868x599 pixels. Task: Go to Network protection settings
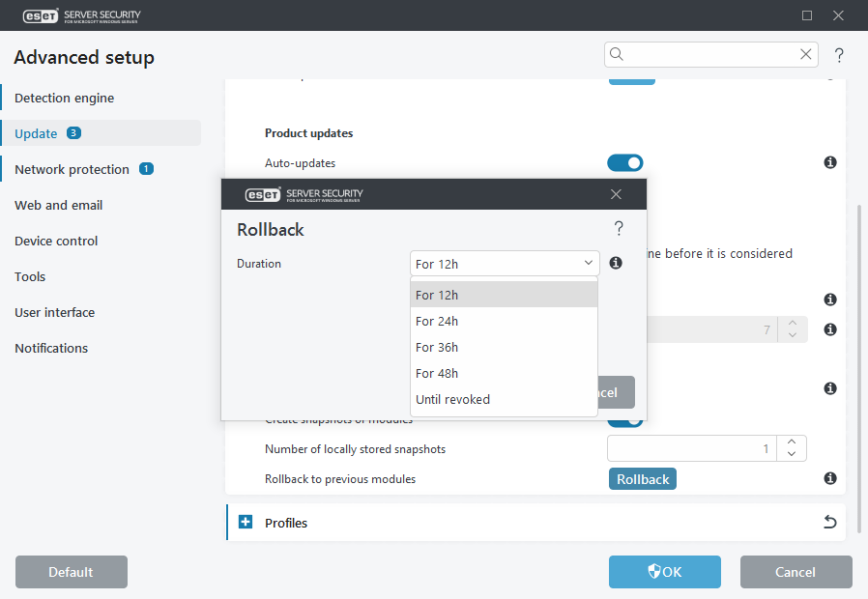[72, 169]
